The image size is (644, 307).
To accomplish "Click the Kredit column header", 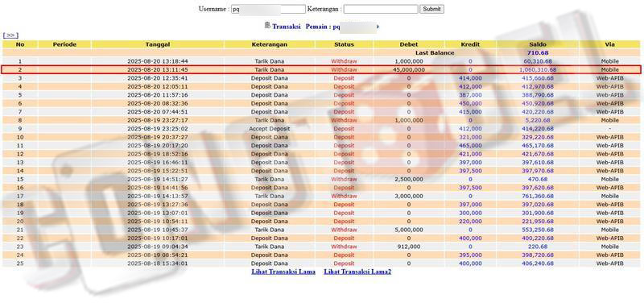I will point(470,44).
